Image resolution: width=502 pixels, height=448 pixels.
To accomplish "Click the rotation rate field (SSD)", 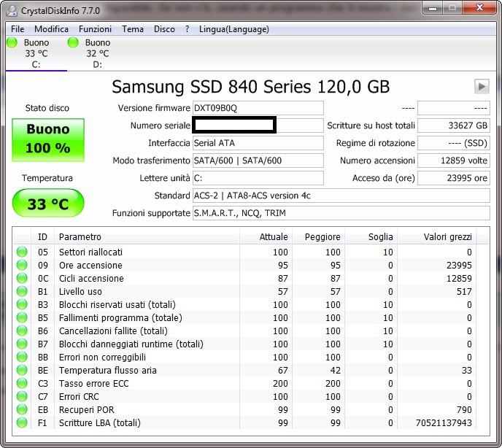I will click(x=454, y=143).
